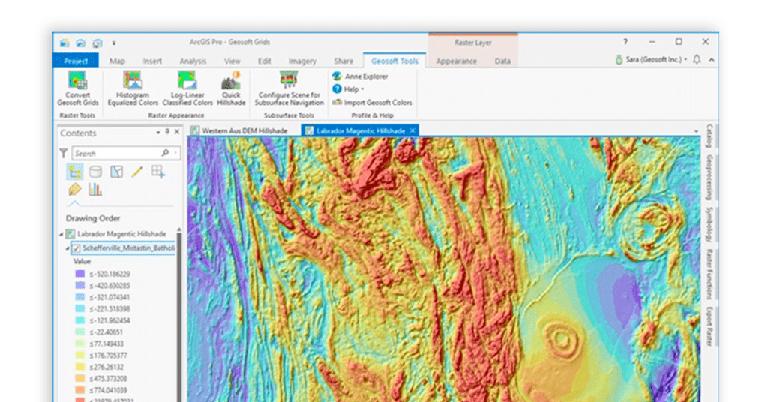This screenshot has width=768, height=402.
Task: Toggle auto-hide pin of Contents pane
Action: click(x=167, y=132)
